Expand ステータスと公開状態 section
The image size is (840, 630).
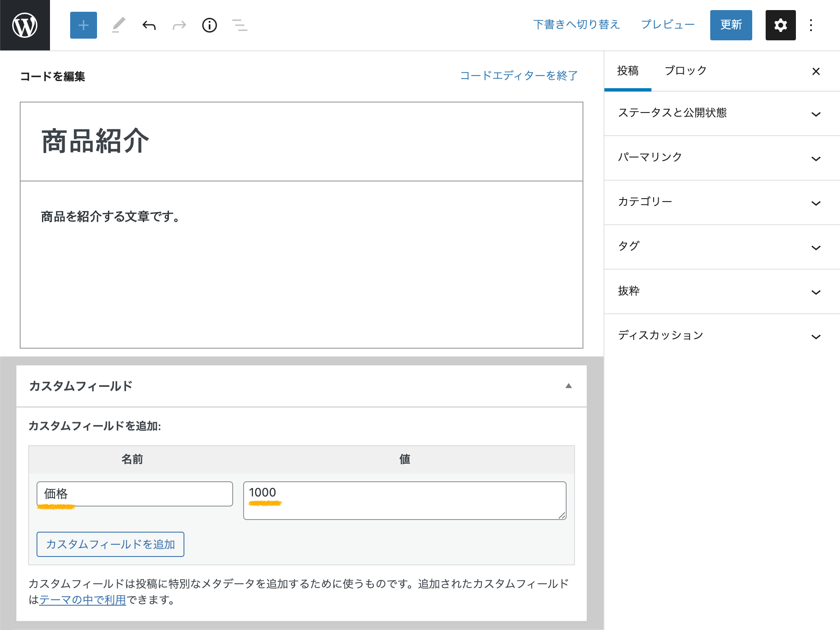(x=722, y=113)
